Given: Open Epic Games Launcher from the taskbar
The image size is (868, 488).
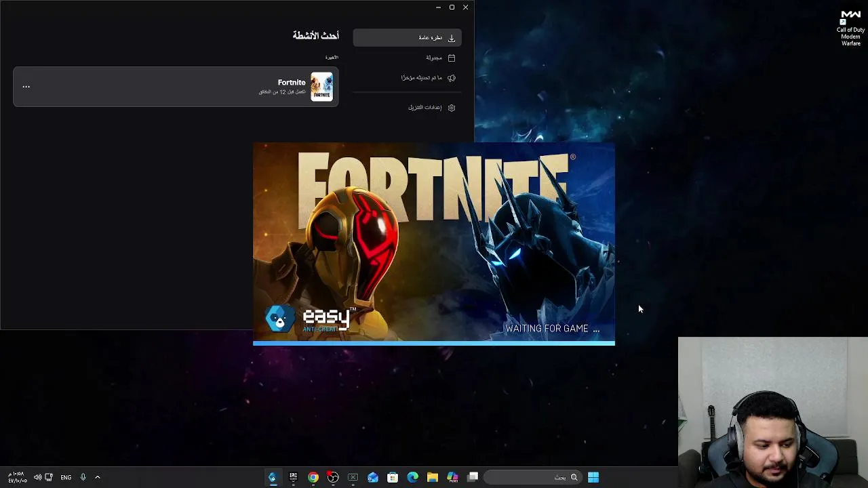Looking at the screenshot, I should [293, 477].
